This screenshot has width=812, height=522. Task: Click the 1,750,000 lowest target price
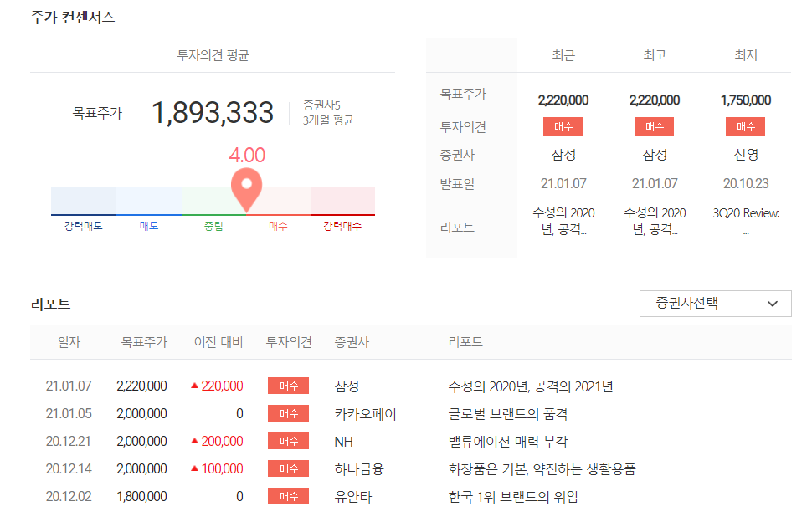(746, 100)
